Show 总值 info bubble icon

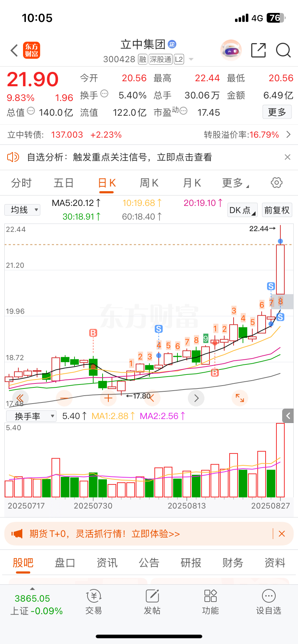pos(31,111)
